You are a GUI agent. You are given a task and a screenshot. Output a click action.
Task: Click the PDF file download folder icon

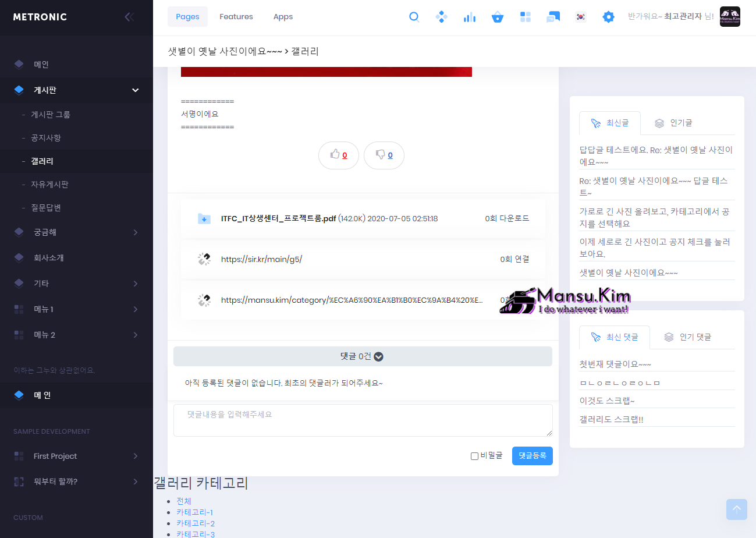tap(204, 219)
